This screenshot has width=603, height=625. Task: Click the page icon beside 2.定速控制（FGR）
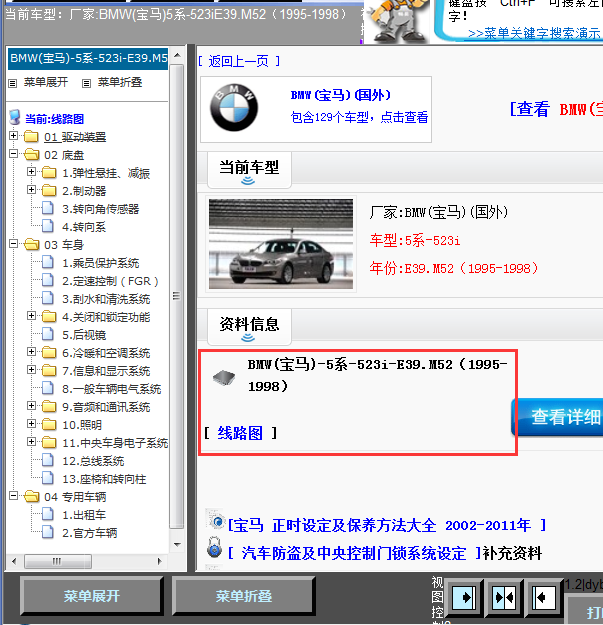tap(48, 280)
